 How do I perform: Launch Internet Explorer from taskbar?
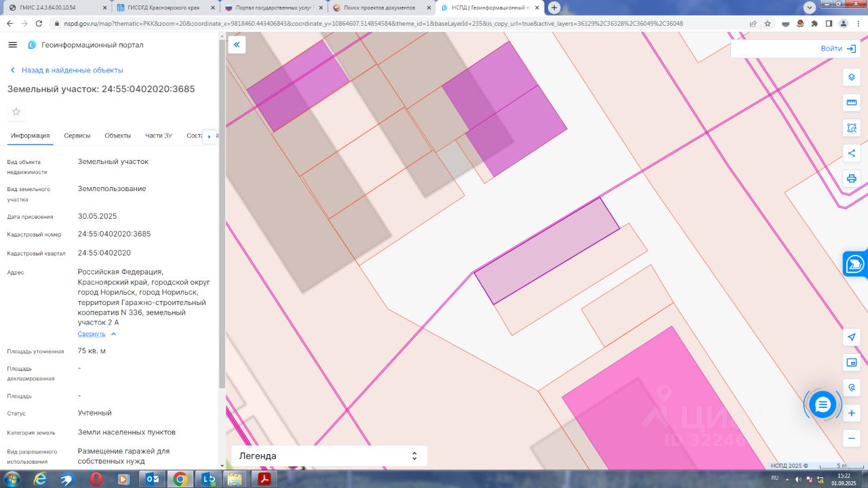point(40,479)
